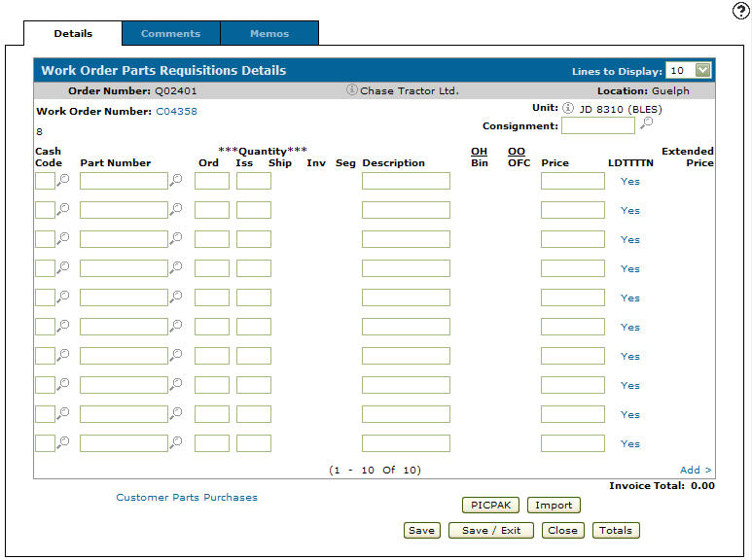Click the OO column header link
752x560 pixels.
coord(516,152)
